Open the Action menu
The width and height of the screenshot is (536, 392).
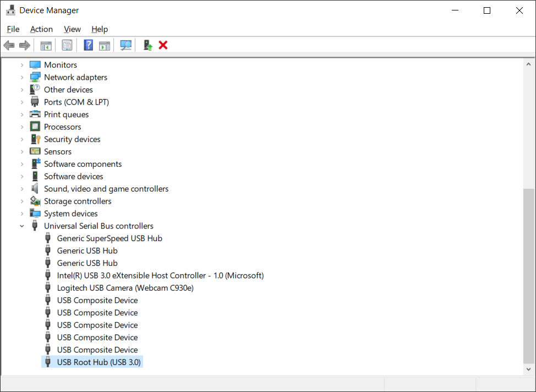pos(41,29)
